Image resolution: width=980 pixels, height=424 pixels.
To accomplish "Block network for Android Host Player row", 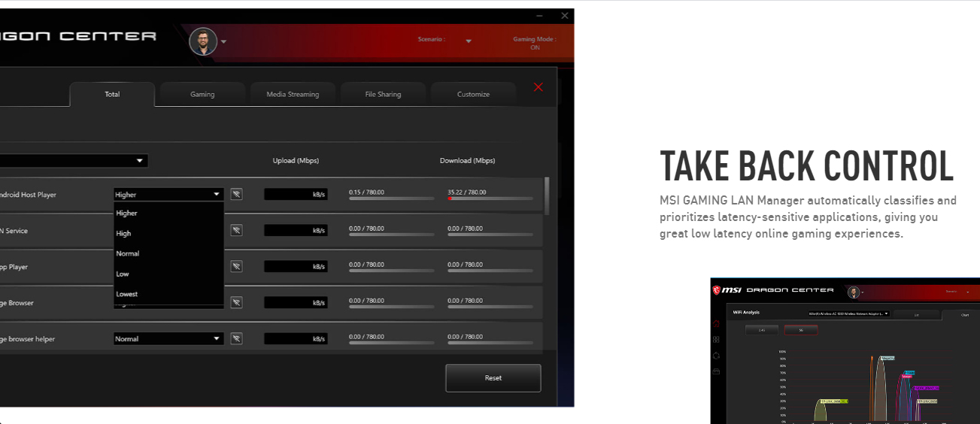I will click(236, 194).
